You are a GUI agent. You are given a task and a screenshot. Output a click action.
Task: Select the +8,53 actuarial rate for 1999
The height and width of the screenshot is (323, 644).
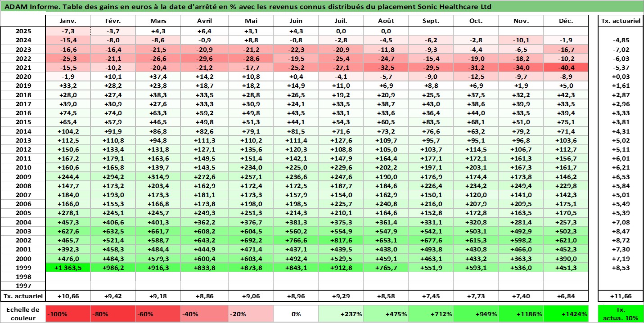621,267
